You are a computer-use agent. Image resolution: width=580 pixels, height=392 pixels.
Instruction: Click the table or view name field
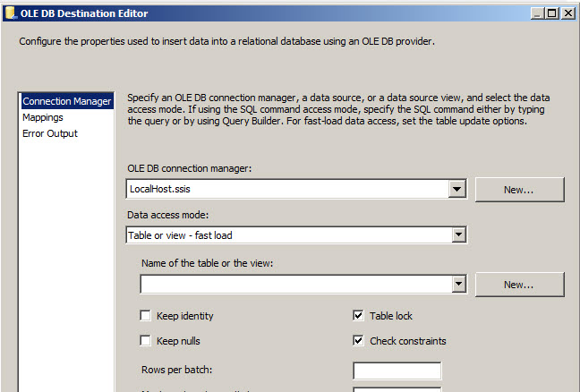click(x=294, y=285)
